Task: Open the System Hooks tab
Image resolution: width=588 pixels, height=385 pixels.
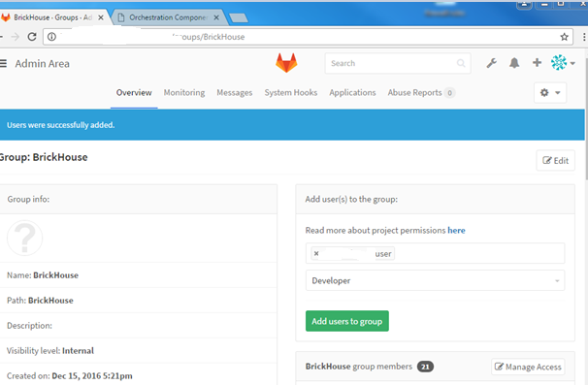Action: click(291, 92)
